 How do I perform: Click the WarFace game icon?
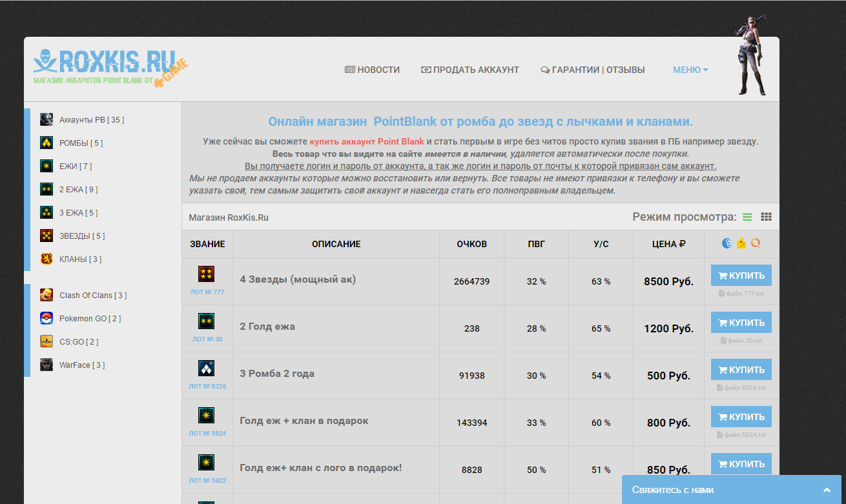[46, 365]
